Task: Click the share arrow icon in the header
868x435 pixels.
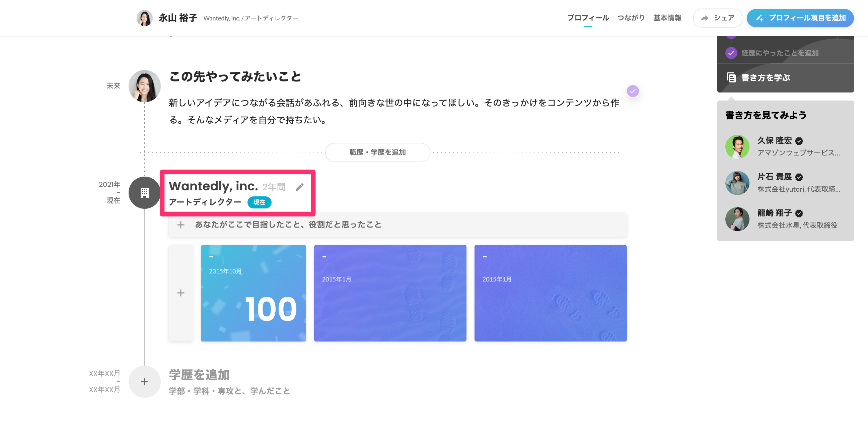Action: [704, 18]
